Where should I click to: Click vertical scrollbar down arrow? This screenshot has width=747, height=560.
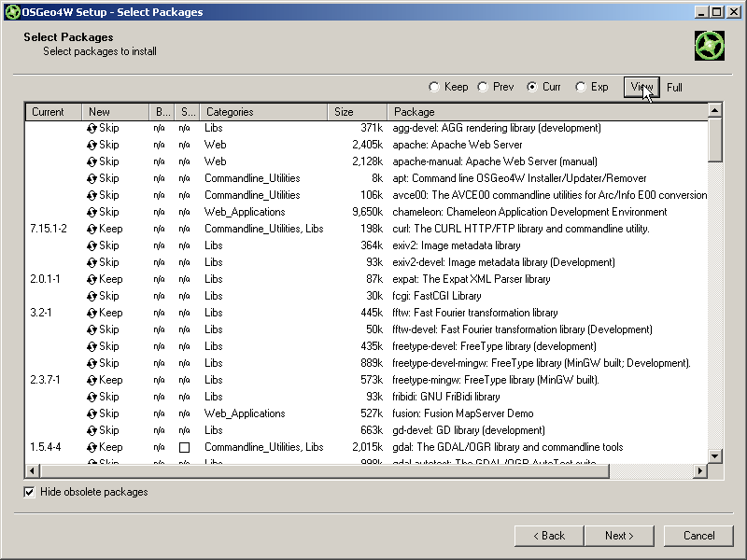pyautogui.click(x=714, y=455)
